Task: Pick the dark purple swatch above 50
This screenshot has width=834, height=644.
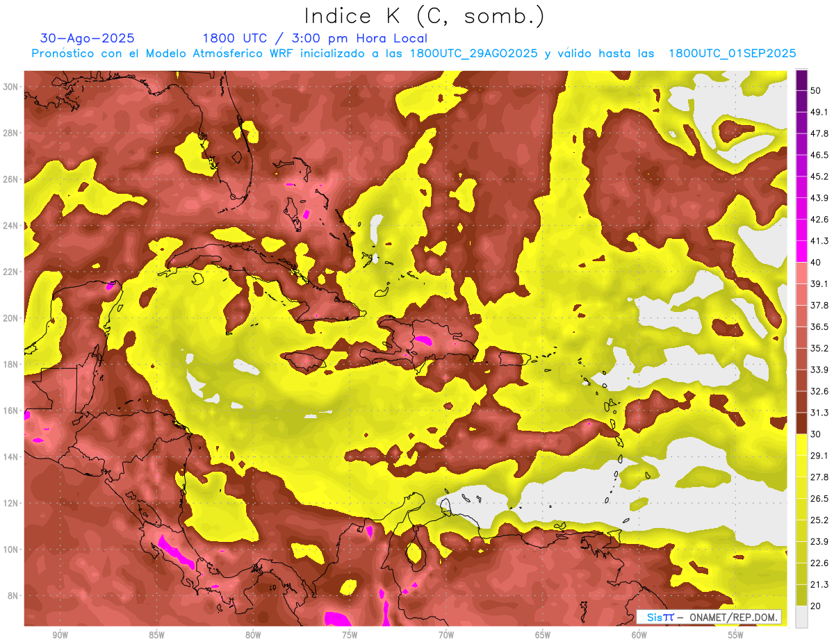Action: coord(801,81)
